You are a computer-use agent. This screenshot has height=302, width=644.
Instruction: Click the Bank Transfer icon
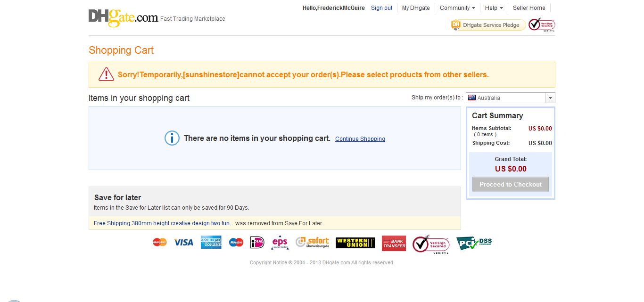point(394,243)
